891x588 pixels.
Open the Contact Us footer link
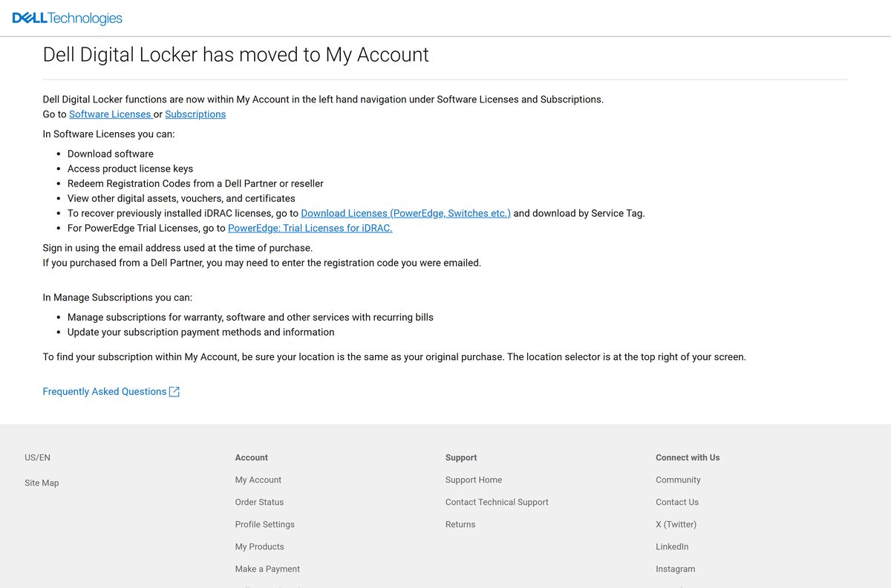(x=677, y=502)
